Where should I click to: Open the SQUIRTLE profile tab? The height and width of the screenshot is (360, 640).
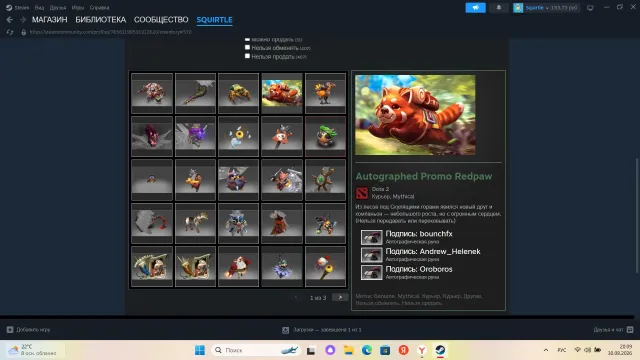pyautogui.click(x=214, y=20)
